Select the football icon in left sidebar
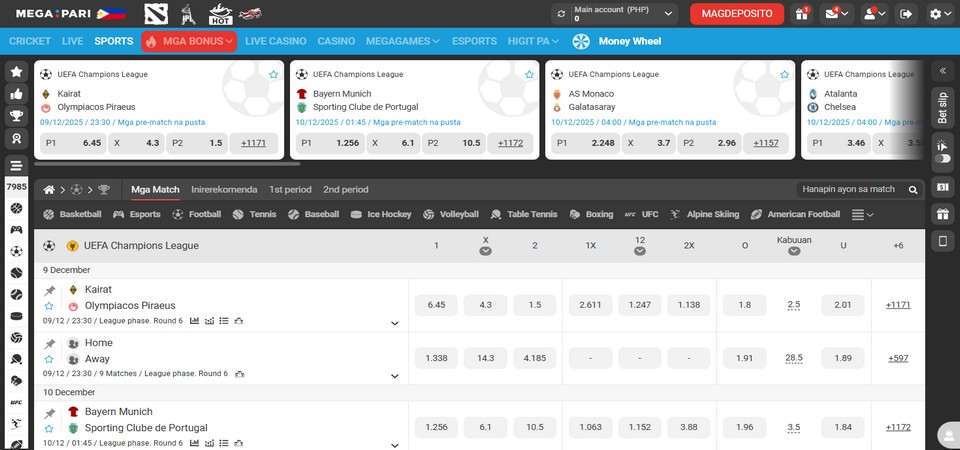Viewport: 960px width, 450px height. [17, 251]
